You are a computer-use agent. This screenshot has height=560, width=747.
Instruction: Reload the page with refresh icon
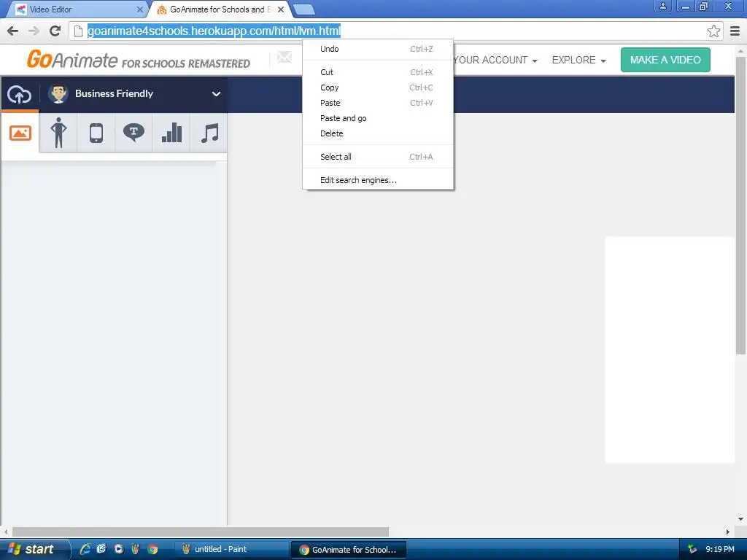coord(55,31)
